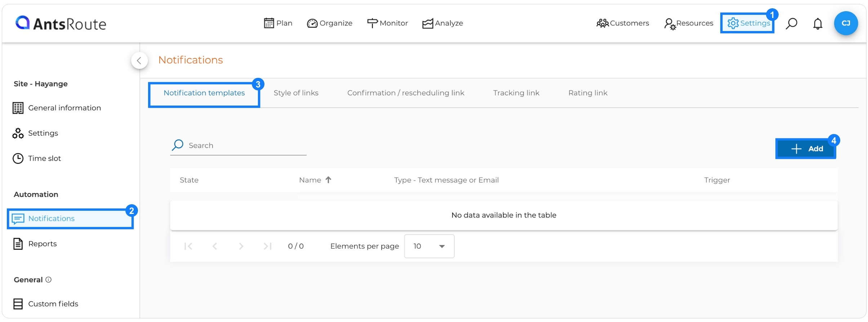868x322 pixels.
Task: Click the Site - Hayange heading
Action: [x=41, y=84]
